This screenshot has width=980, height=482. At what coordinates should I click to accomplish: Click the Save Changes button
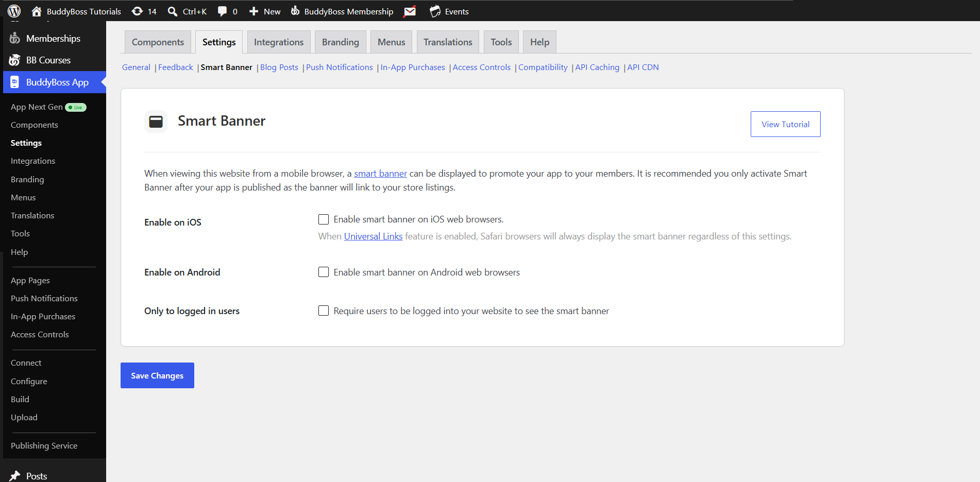point(157,375)
